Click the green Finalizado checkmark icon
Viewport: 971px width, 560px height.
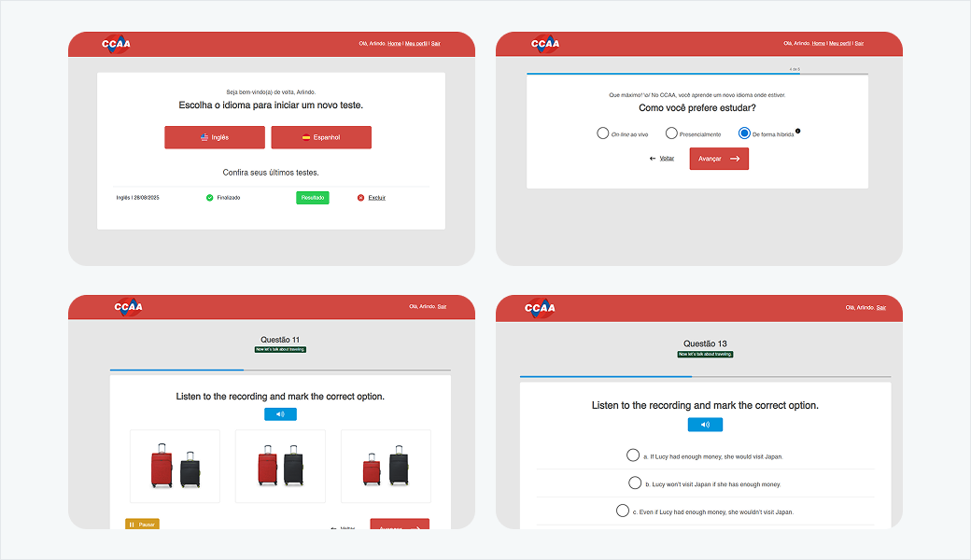pos(210,198)
